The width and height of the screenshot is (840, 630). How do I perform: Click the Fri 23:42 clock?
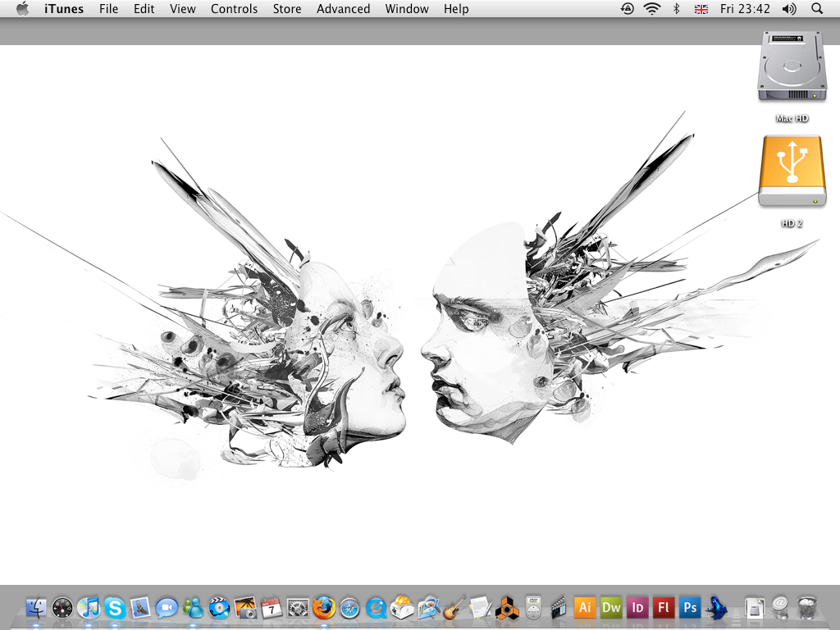tap(745, 8)
